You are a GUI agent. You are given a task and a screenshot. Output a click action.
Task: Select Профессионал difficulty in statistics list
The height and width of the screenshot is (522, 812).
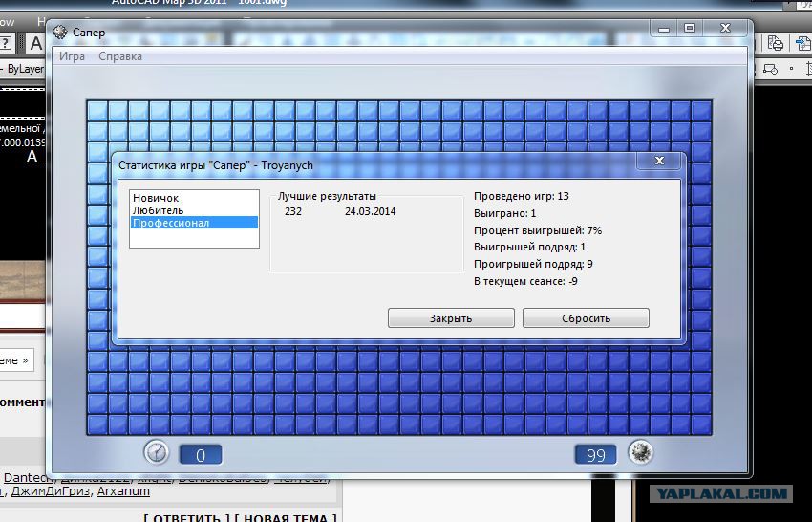click(194, 223)
